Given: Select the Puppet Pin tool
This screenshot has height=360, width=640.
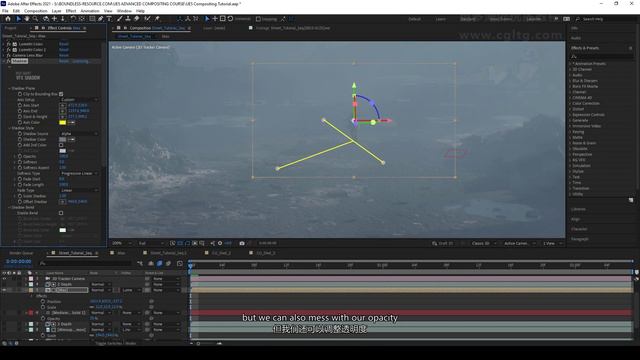Looking at the screenshot, I should point(157,19).
